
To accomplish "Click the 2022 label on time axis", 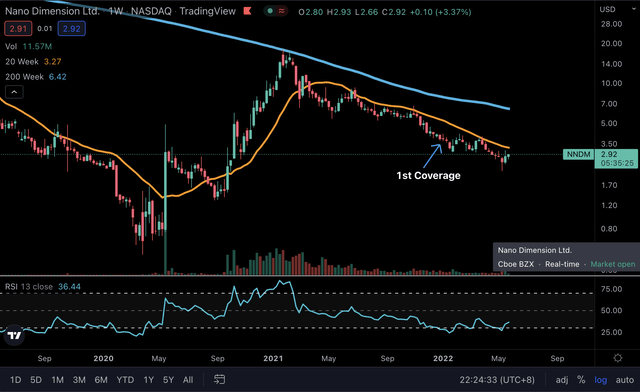I will 443,359.
